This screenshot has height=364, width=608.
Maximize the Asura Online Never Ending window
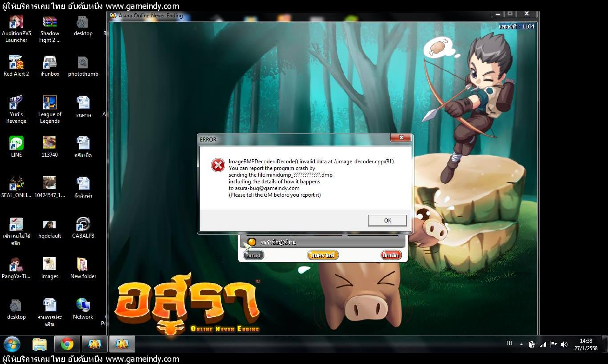(510, 14)
